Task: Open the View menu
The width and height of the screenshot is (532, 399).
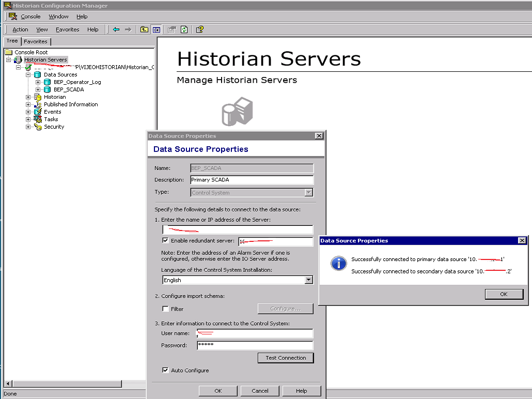Action: (x=42, y=29)
